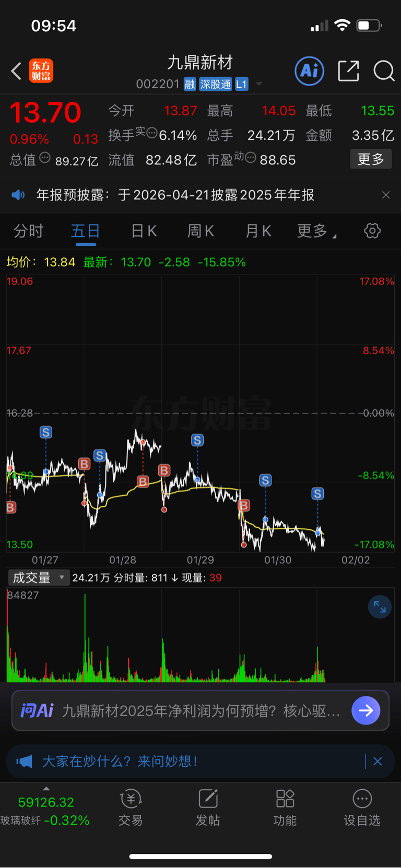Image resolution: width=401 pixels, height=868 pixels.
Task: Tap the 总值 info dots icon
Action: coord(45,157)
